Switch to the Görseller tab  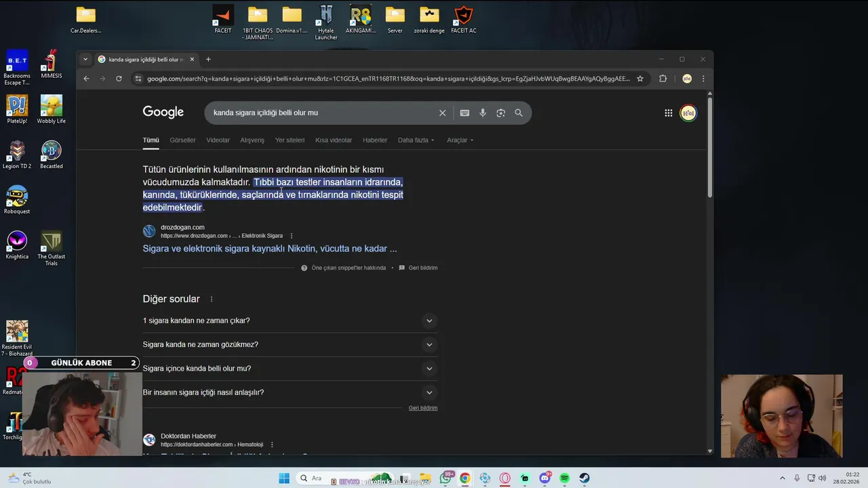[182, 140]
